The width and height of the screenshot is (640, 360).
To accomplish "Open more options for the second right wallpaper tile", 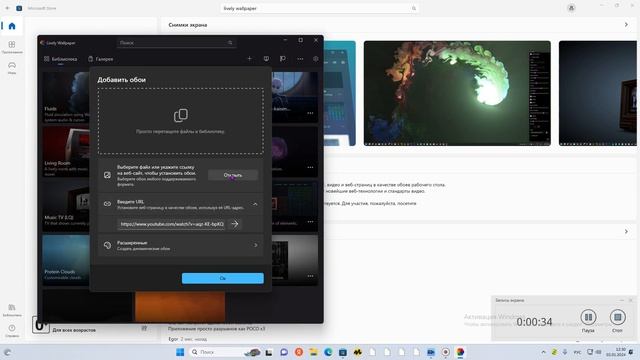I will (x=310, y=167).
